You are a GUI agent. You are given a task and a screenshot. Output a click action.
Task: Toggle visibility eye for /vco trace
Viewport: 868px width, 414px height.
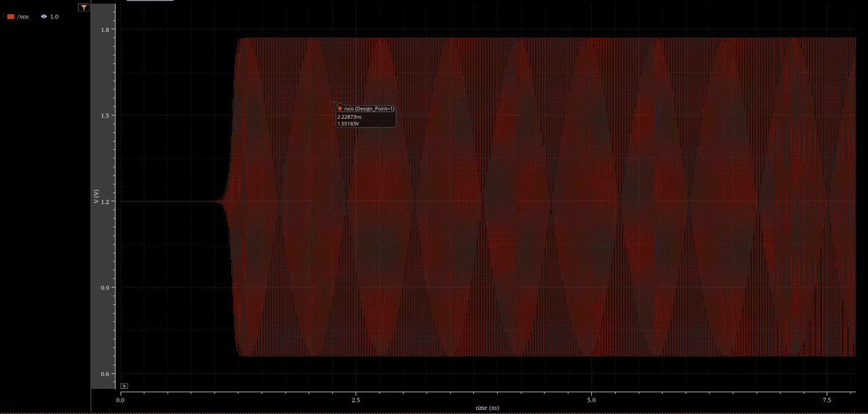tap(44, 16)
